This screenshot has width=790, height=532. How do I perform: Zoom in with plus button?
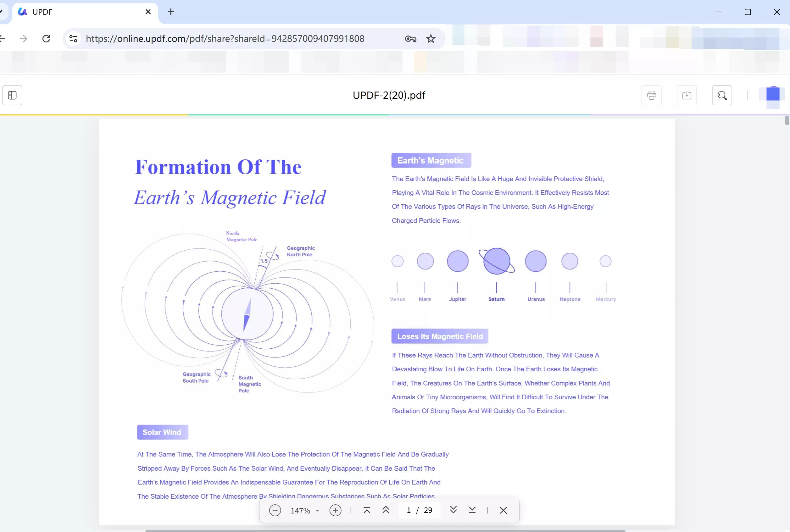335,510
